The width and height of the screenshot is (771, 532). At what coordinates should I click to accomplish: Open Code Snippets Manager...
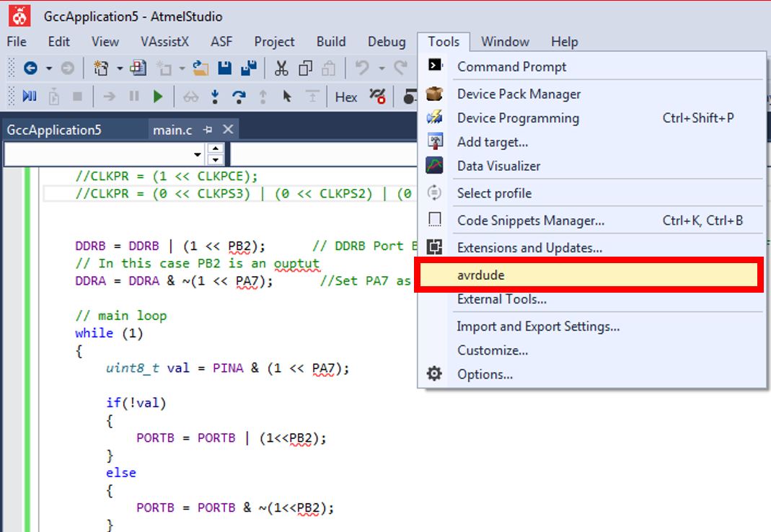(591, 221)
